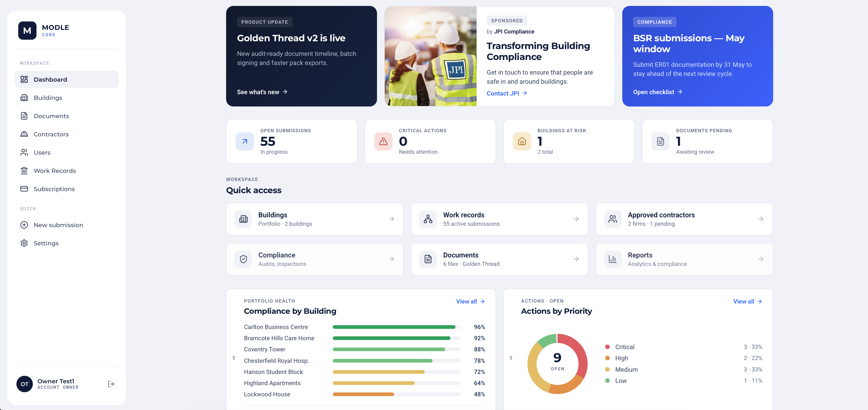This screenshot has width=868, height=410.
Task: Click the Open Submissions arrow icon
Action: (x=245, y=142)
